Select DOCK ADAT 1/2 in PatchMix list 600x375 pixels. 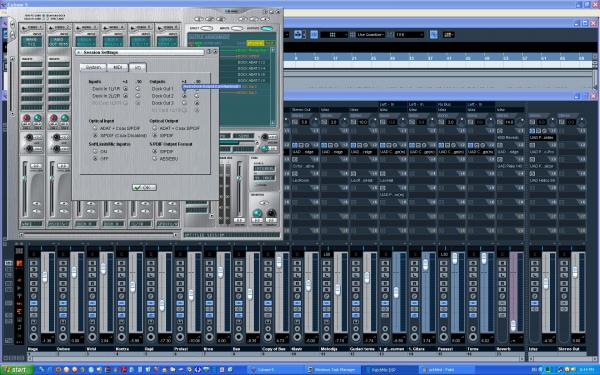[251, 62]
